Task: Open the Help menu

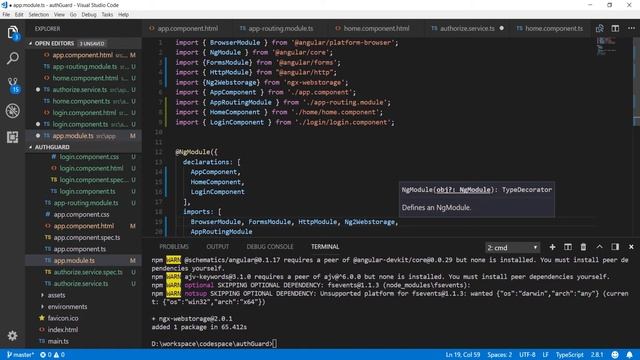Action: click(x=123, y=15)
